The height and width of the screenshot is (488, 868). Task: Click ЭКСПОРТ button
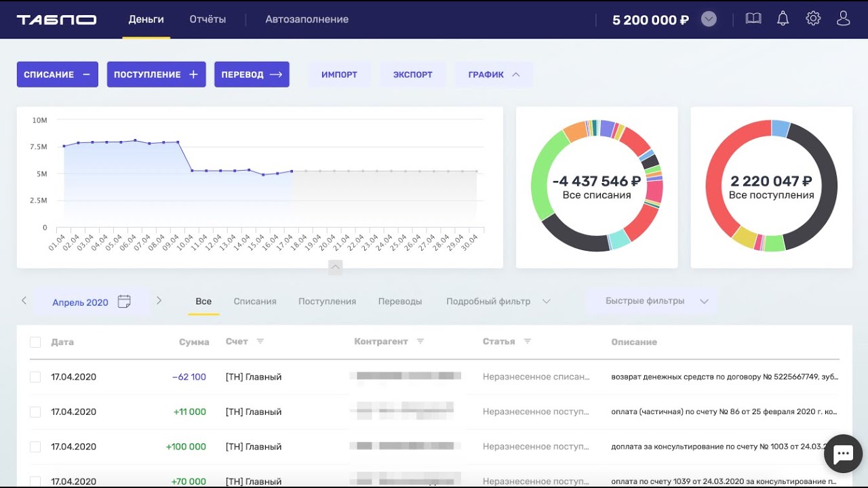413,75
